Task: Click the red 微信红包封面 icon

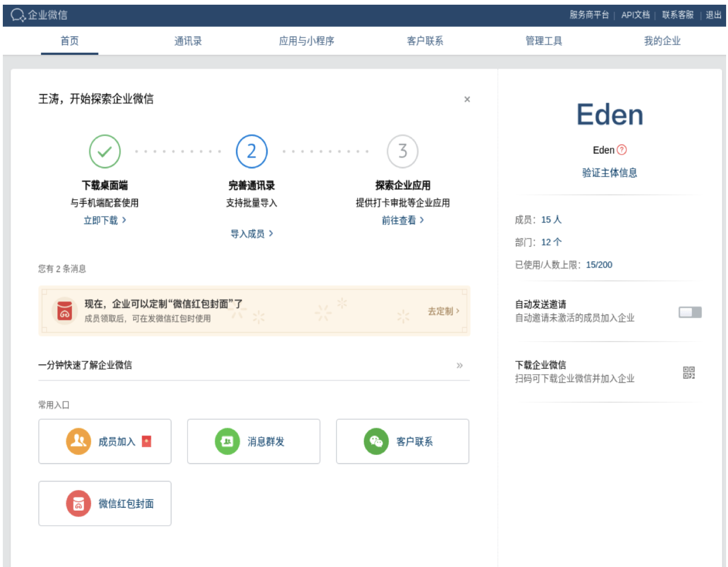Action: tap(78, 503)
